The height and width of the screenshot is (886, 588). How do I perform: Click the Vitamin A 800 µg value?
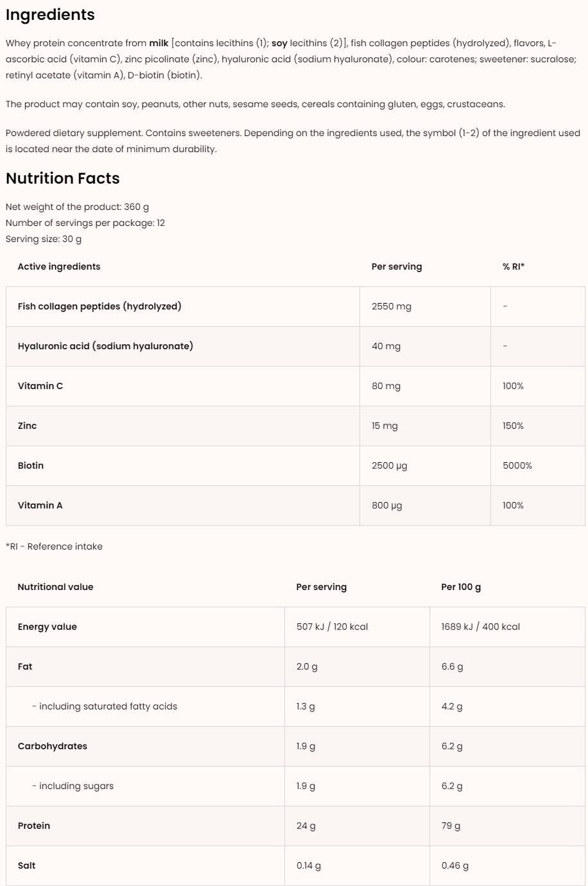(386, 505)
